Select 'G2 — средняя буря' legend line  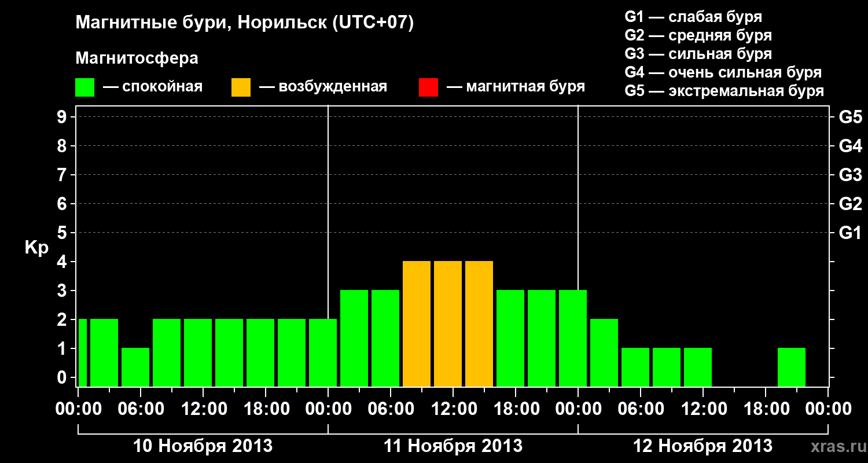click(x=698, y=35)
